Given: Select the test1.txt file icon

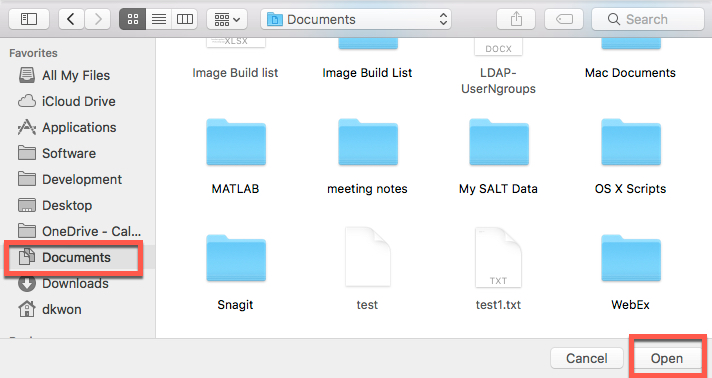Looking at the screenshot, I should point(498,257).
